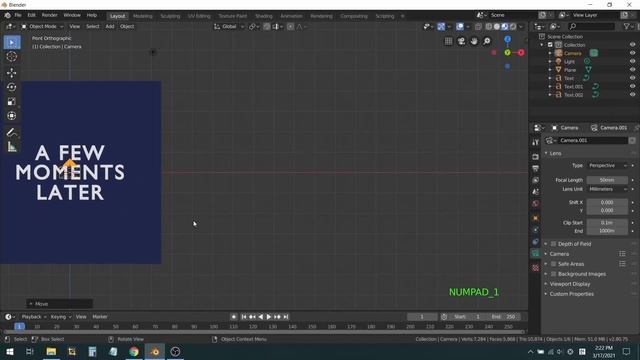Select the Annotate tool
The width and height of the screenshot is (640, 360).
click(12, 132)
